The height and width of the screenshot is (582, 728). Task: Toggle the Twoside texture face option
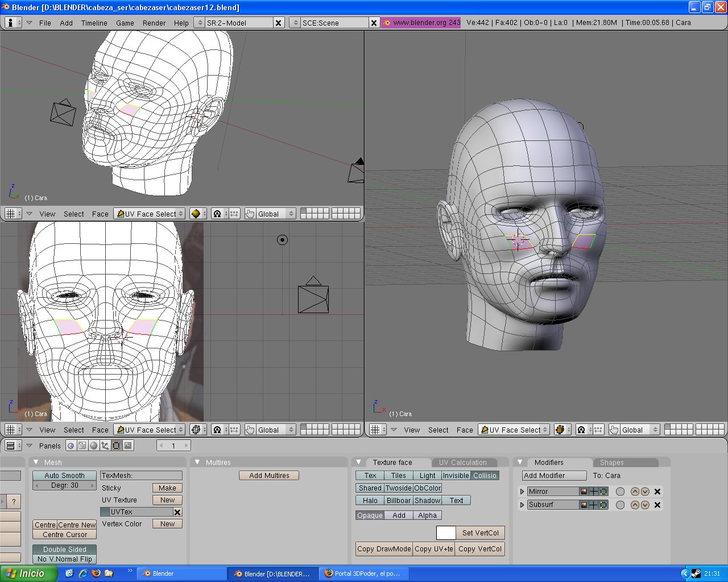pyautogui.click(x=399, y=488)
